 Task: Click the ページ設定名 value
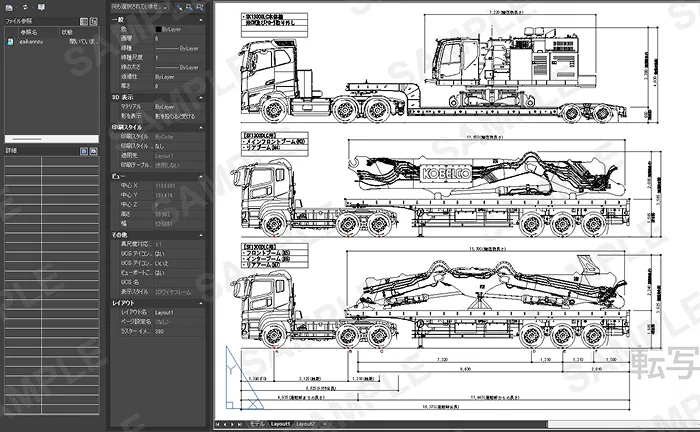tap(179, 322)
